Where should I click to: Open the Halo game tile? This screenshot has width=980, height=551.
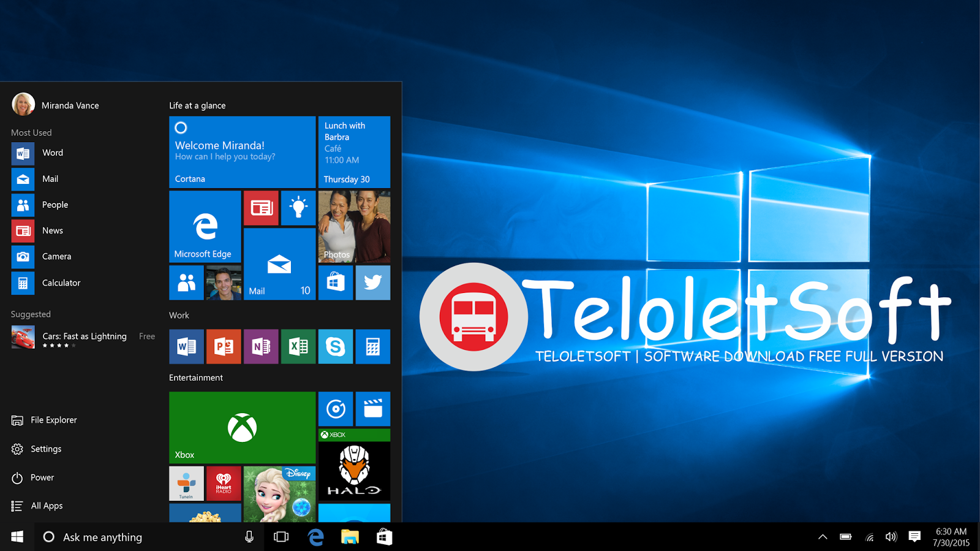coord(354,465)
